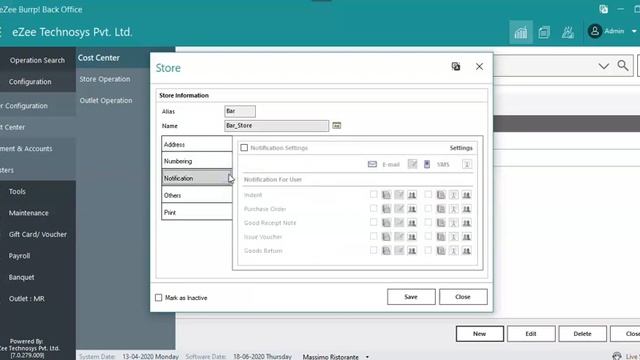640x360 pixels.
Task: Open Purchase Order row E-mail template icon
Action: point(386,209)
